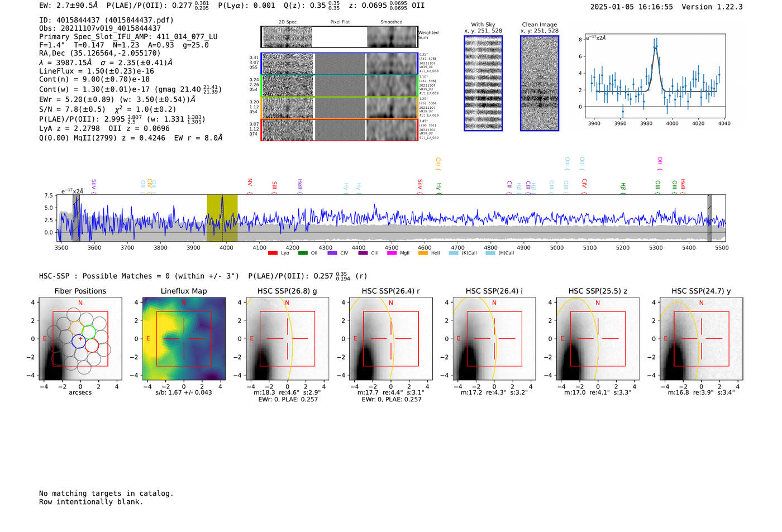Click the P(LAE)/P(OII): 0.277 header value

(x=158, y=6)
